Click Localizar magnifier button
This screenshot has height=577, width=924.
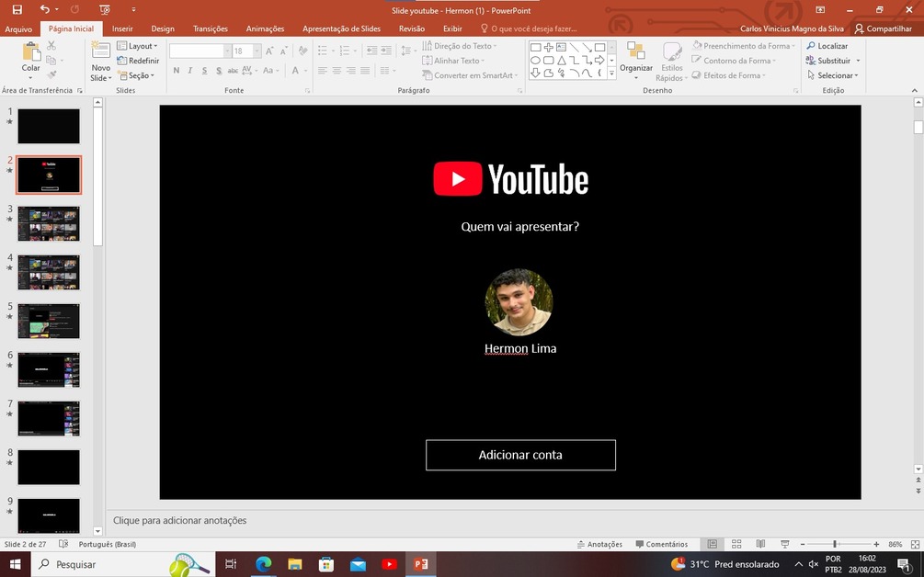[x=827, y=46]
